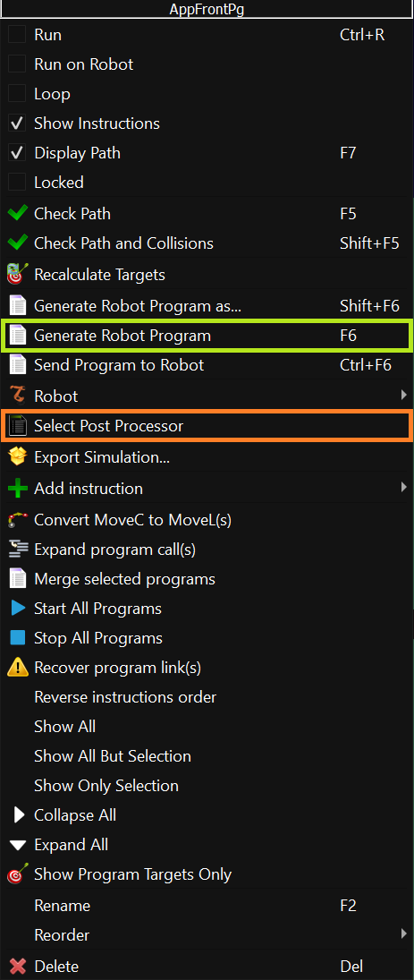This screenshot has height=980, width=414.
Task: Uncheck the Show Instructions checkbox
Action: pos(17,124)
